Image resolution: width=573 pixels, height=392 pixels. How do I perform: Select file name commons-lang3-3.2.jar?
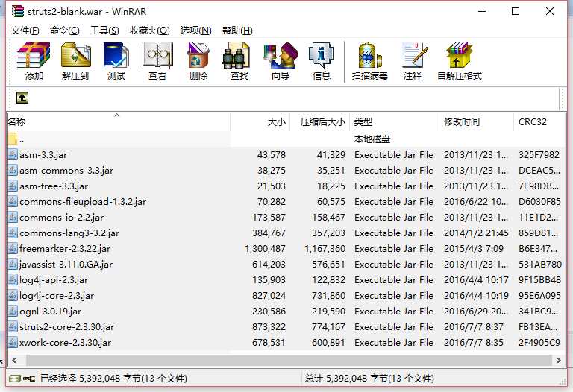click(x=69, y=233)
